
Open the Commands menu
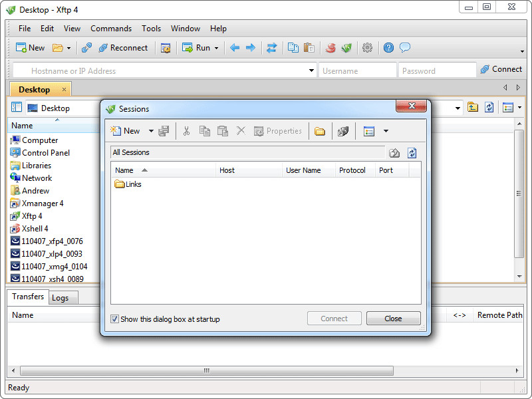coord(111,29)
